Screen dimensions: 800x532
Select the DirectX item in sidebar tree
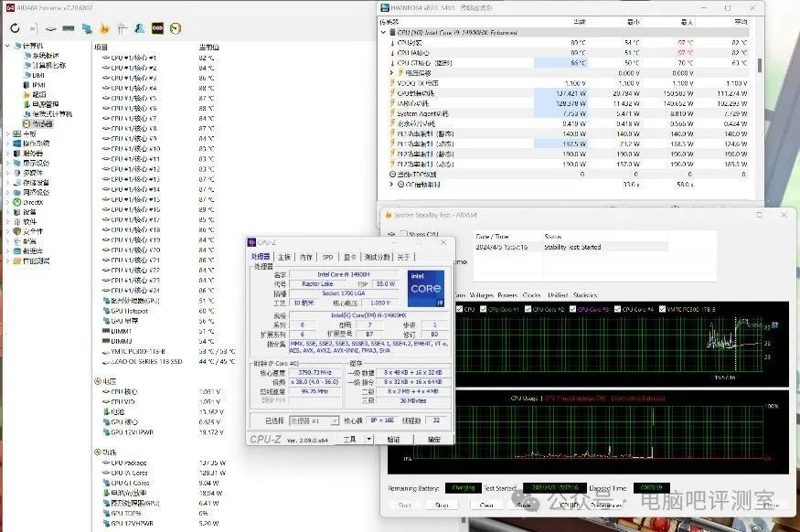click(x=35, y=201)
